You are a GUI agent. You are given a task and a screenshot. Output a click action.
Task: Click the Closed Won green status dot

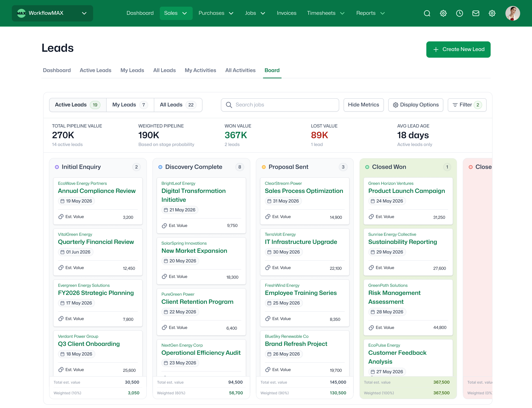click(367, 167)
